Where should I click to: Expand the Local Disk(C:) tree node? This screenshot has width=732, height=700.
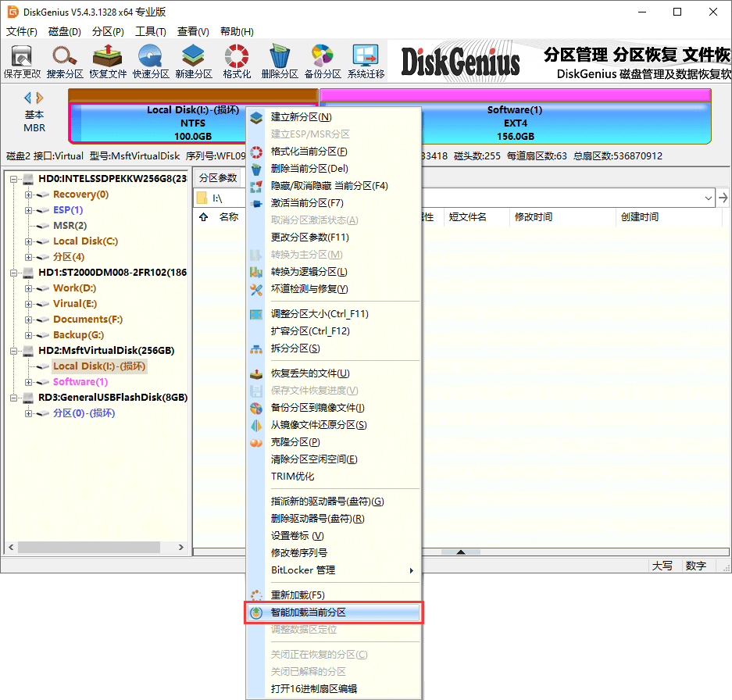click(28, 242)
